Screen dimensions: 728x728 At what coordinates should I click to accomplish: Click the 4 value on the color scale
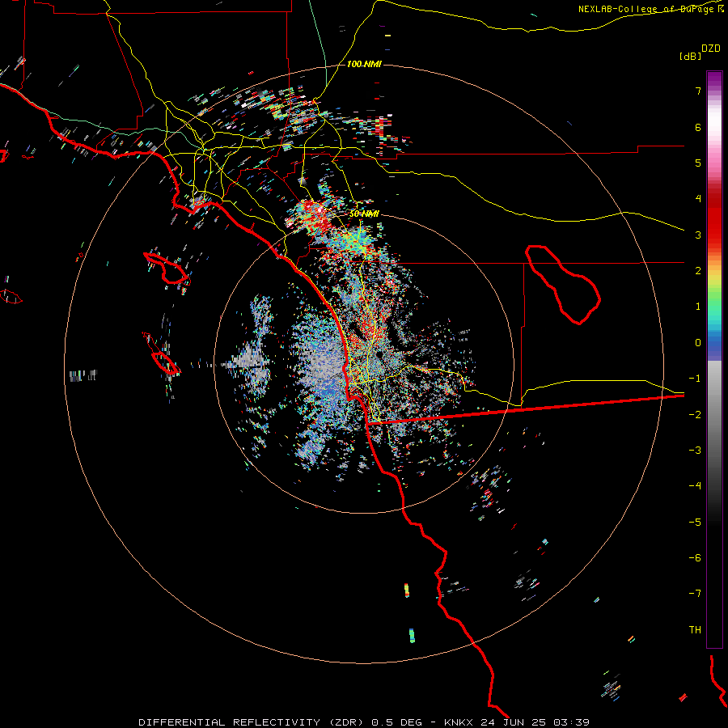[x=698, y=199]
